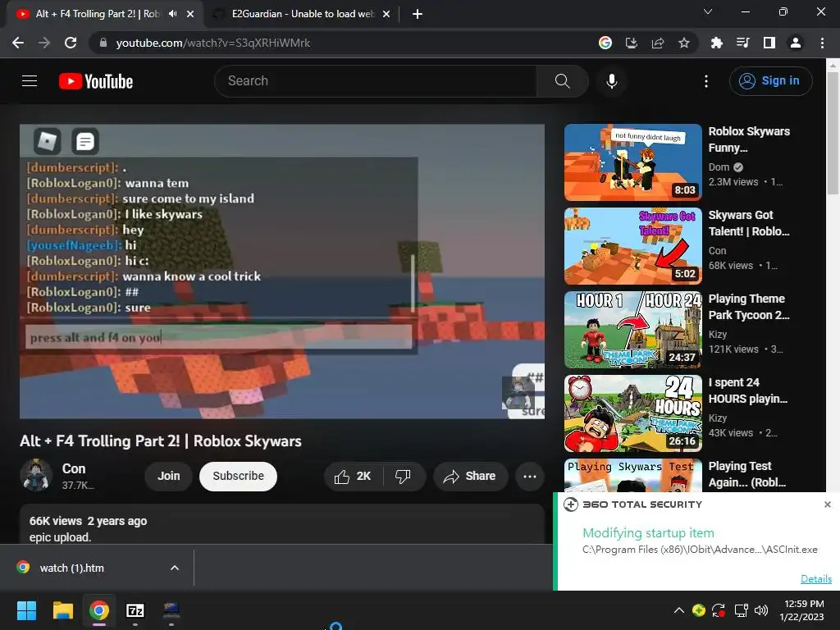Screen dimensions: 840x630
Task: Open Playing Theme Park Tycoon 2 thumbnail
Action: [x=633, y=330]
